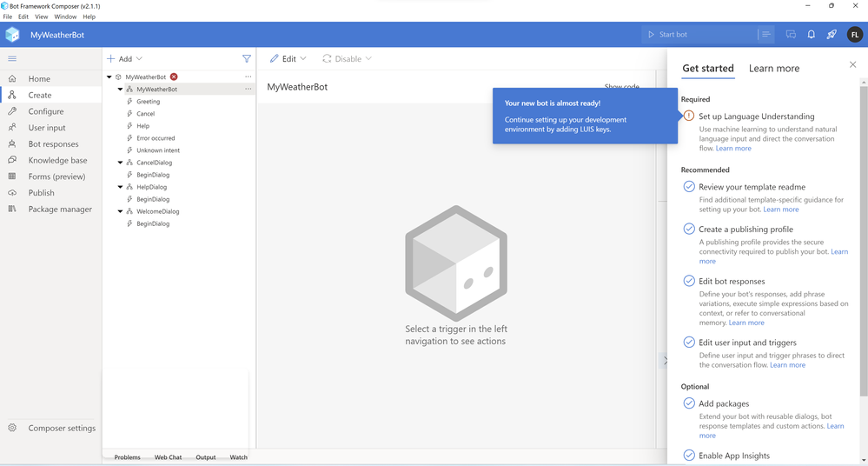This screenshot has height=466, width=868.
Task: Click Learn more under Edit bot responses
Action: 746,323
